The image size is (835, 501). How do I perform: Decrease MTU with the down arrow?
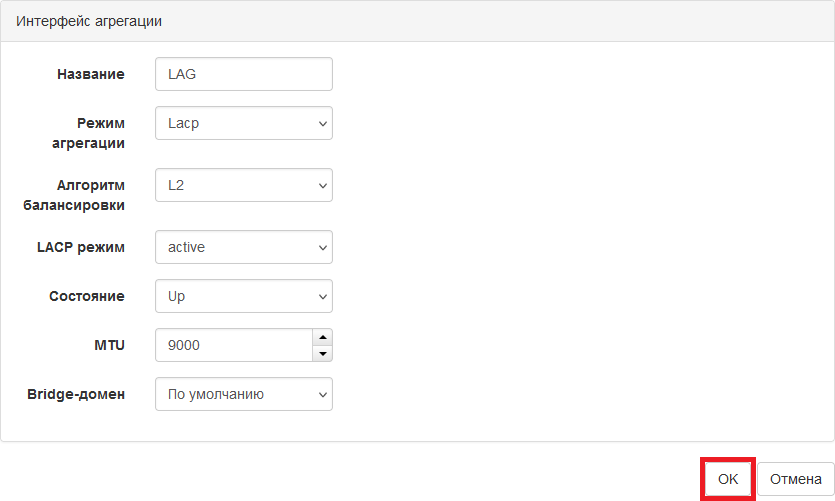pyautogui.click(x=323, y=354)
